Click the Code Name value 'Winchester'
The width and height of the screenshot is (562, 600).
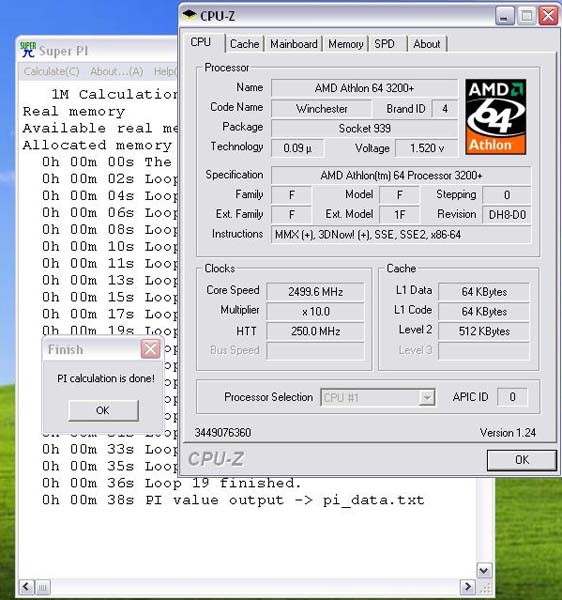(321, 109)
